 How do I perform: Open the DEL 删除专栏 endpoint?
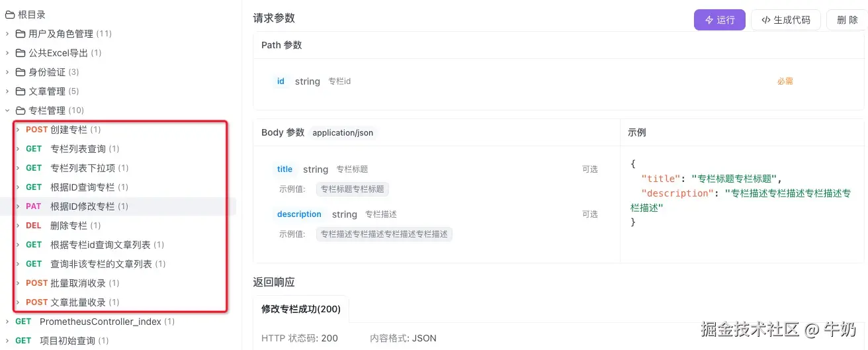pyautogui.click(x=69, y=226)
